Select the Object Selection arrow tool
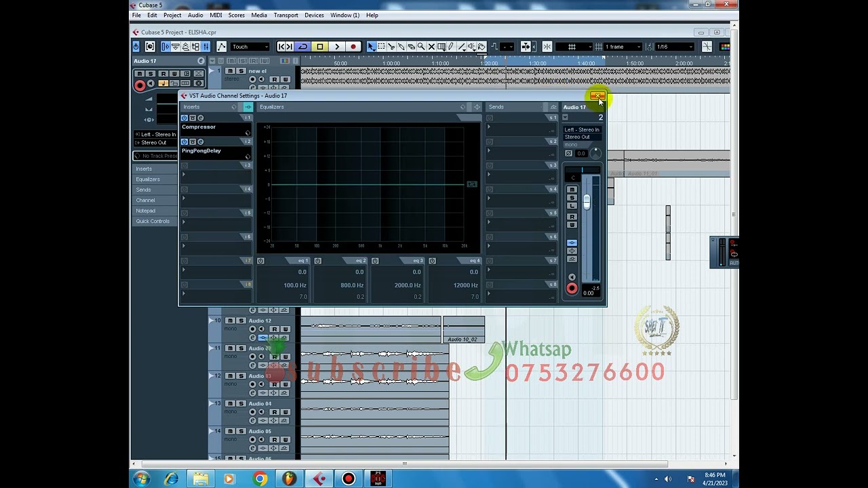 point(372,47)
